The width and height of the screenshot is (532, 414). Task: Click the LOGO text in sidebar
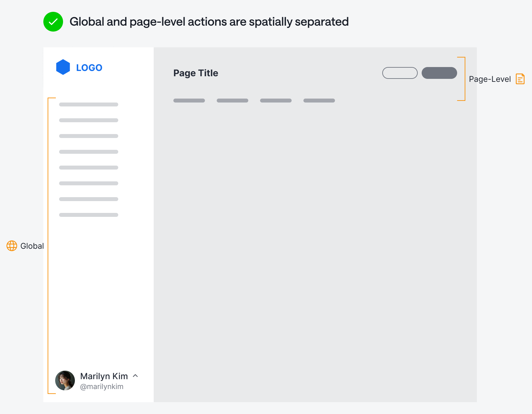89,68
